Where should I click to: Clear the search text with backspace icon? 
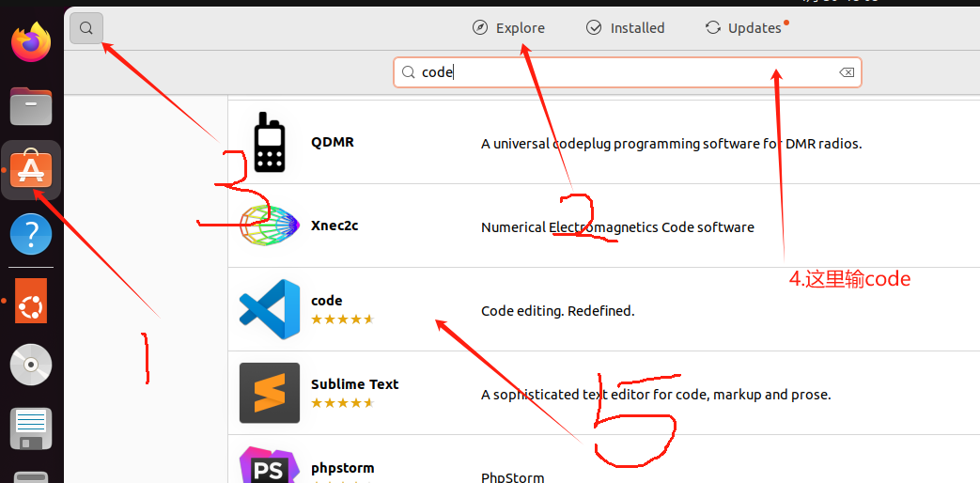pos(846,72)
